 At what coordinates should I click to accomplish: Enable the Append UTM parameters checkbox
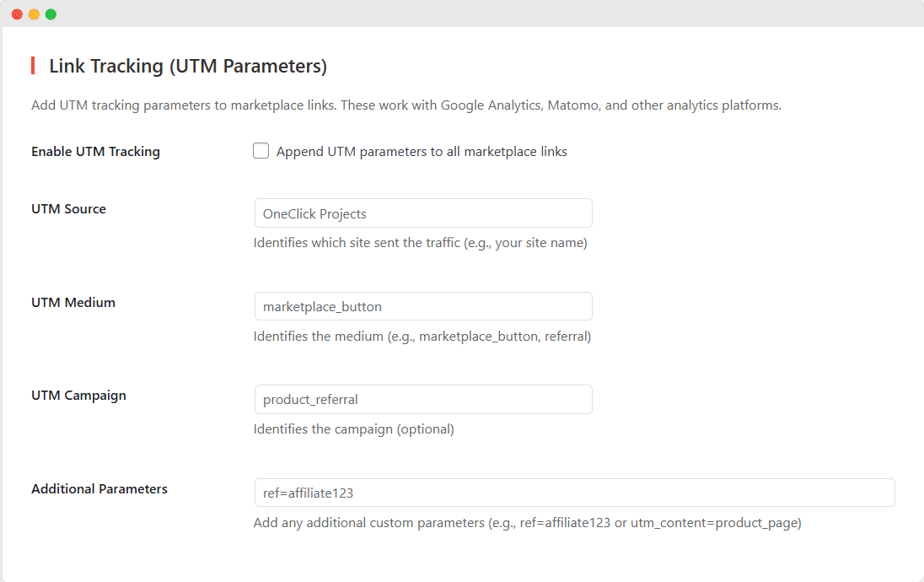pyautogui.click(x=261, y=151)
